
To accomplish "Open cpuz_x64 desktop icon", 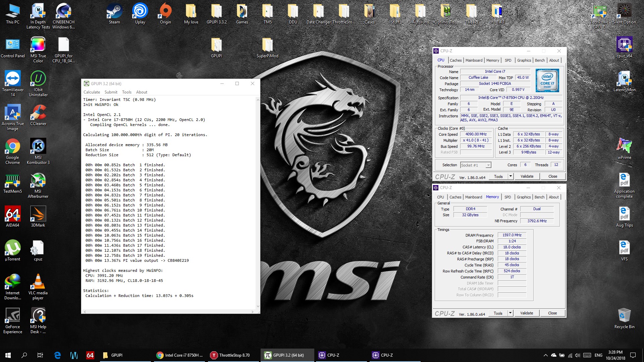I will coord(625,47).
